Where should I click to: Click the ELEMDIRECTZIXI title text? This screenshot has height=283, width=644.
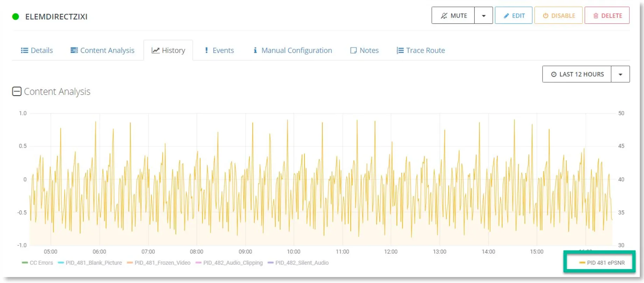56,16
